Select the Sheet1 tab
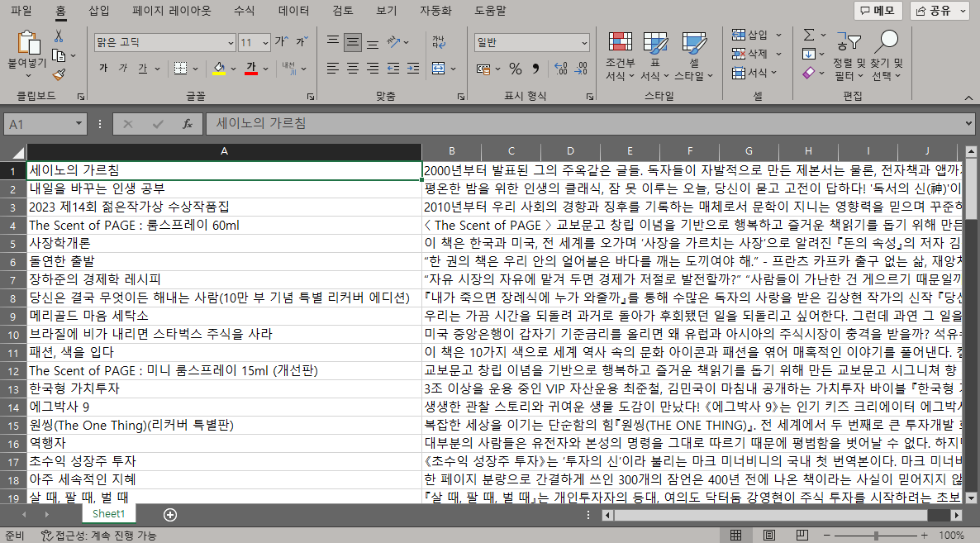 (x=109, y=513)
